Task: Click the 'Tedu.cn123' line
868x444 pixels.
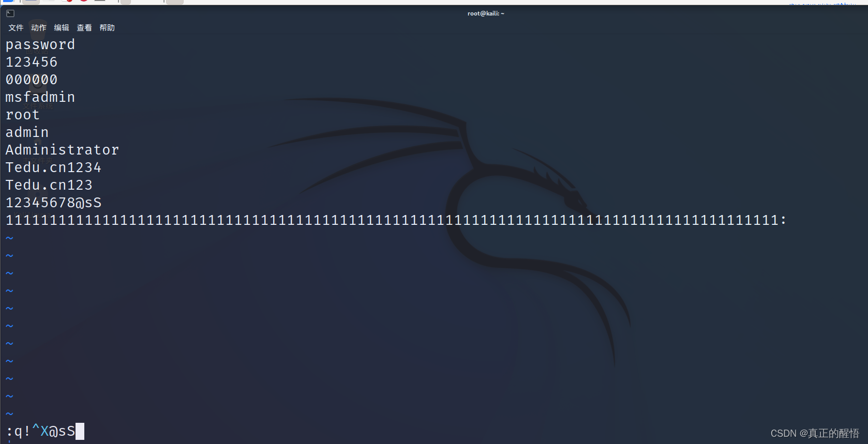Action: [x=49, y=185]
